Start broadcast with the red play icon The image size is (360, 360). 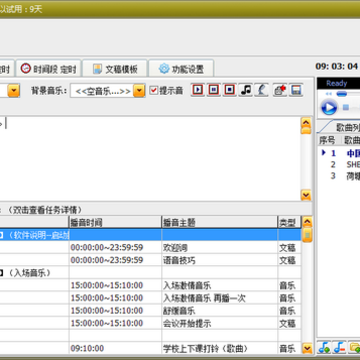pos(198,90)
